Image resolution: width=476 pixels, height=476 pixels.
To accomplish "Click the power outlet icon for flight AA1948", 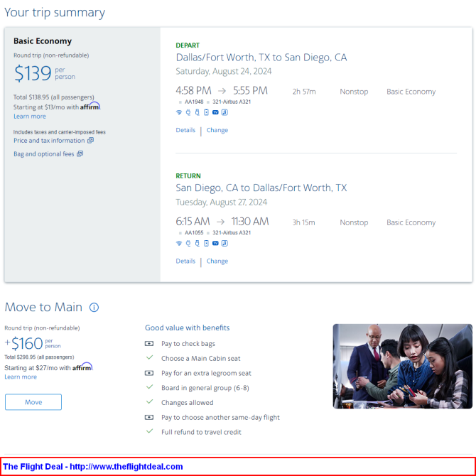I will (188, 112).
